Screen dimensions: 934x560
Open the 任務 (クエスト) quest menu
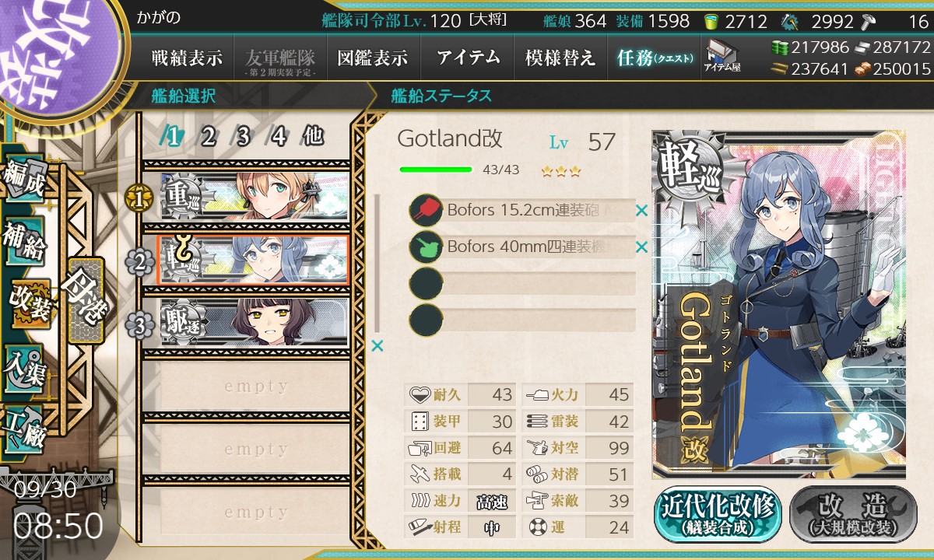tap(655, 58)
